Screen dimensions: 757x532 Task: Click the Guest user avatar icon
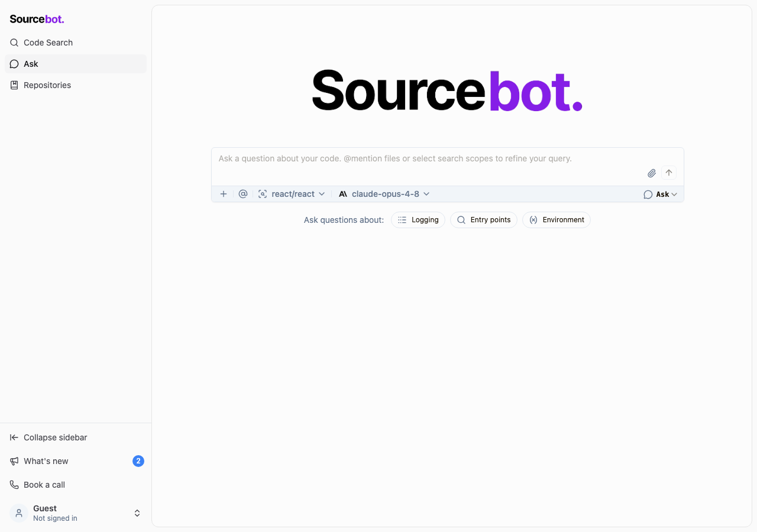coord(19,513)
